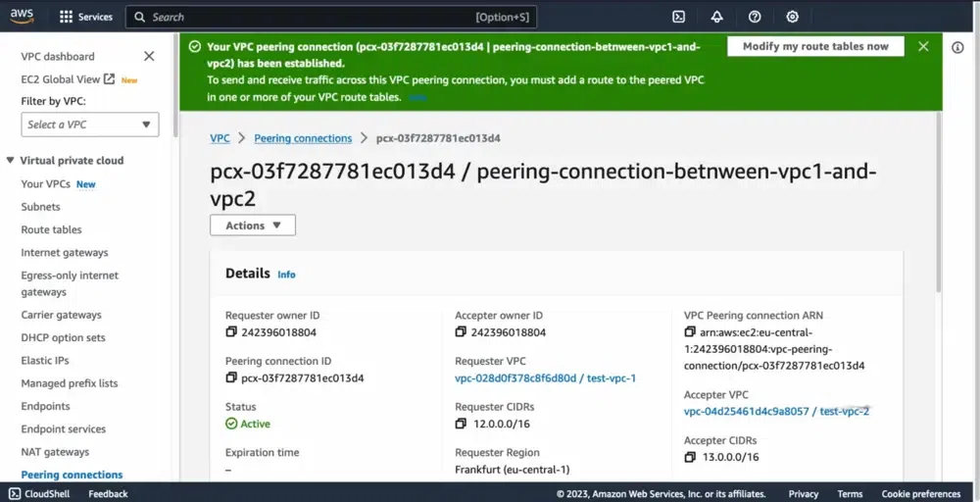Open the Select a VPC dropdown
The width and height of the screenshot is (980, 502).
(x=90, y=125)
